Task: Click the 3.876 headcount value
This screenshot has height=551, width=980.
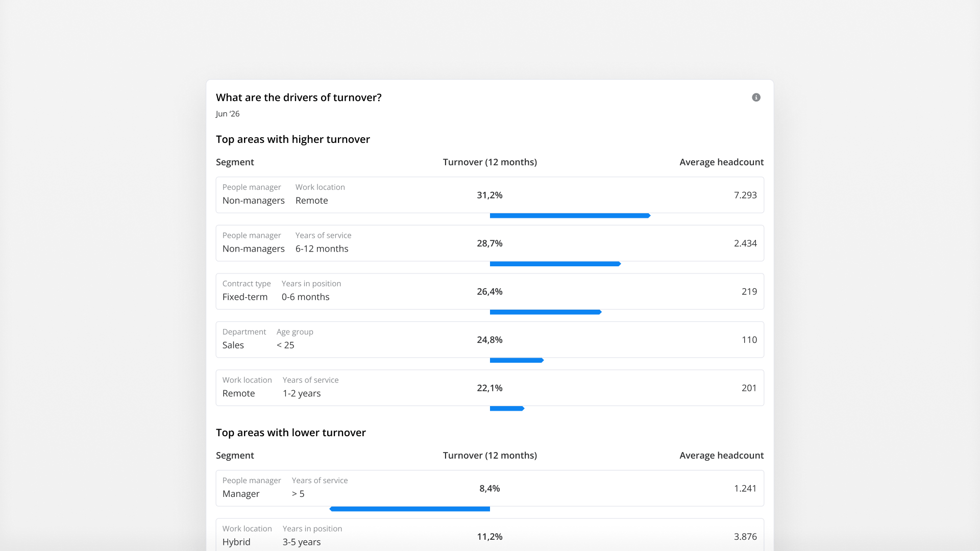Action: pyautogui.click(x=745, y=537)
